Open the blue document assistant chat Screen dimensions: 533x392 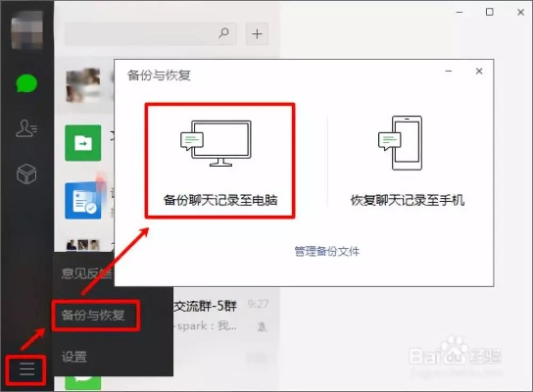pyautogui.click(x=83, y=201)
